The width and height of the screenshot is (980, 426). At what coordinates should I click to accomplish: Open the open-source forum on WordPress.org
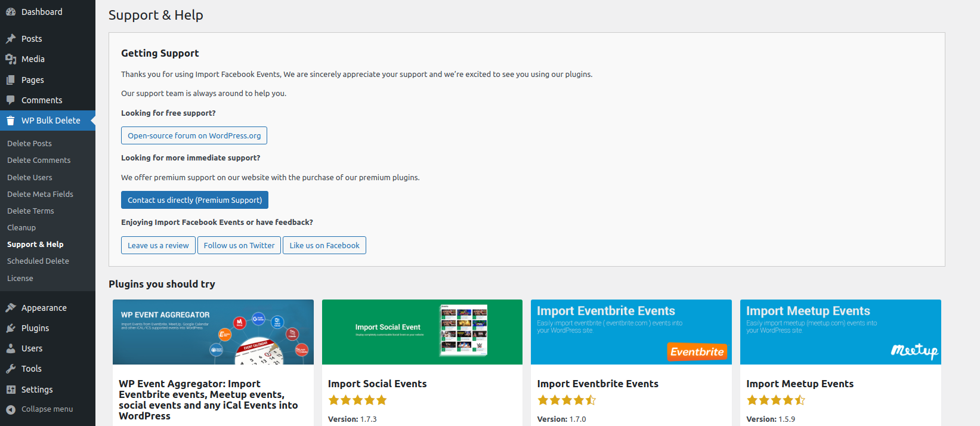[x=194, y=135]
